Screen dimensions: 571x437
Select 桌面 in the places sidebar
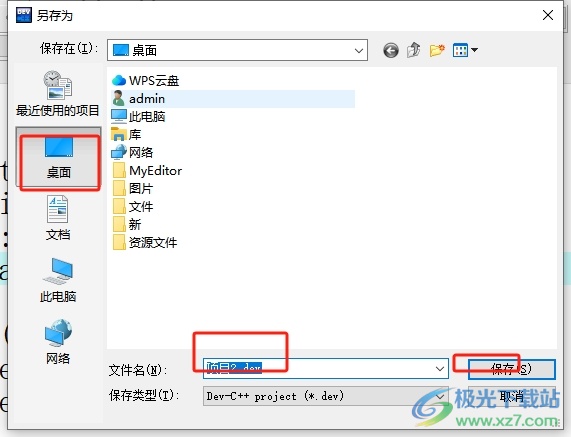(x=58, y=157)
